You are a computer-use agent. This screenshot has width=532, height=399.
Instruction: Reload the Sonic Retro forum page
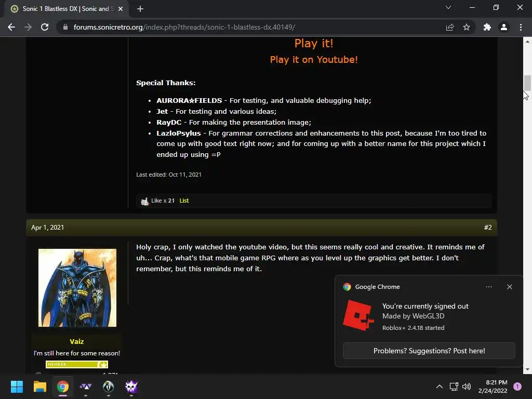45,27
